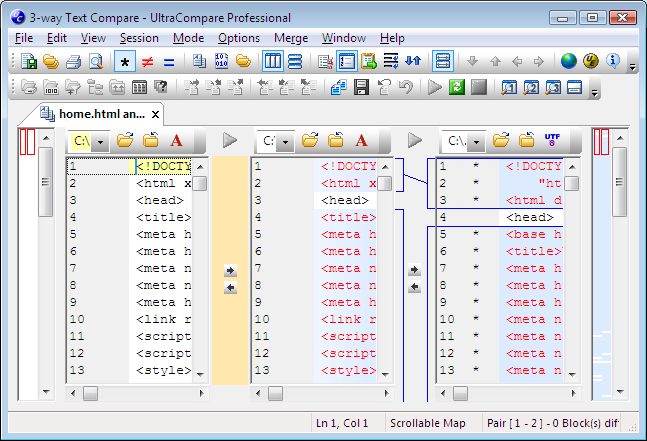Image resolution: width=647 pixels, height=441 pixels.
Task: Click the green refresh compare icon
Action: [x=457, y=87]
